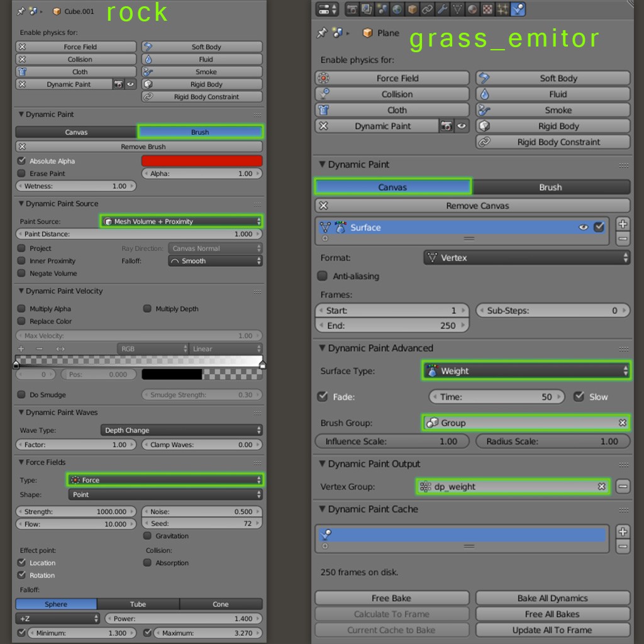
Task: Open Texture properties using checkered icon
Action: [x=488, y=9]
